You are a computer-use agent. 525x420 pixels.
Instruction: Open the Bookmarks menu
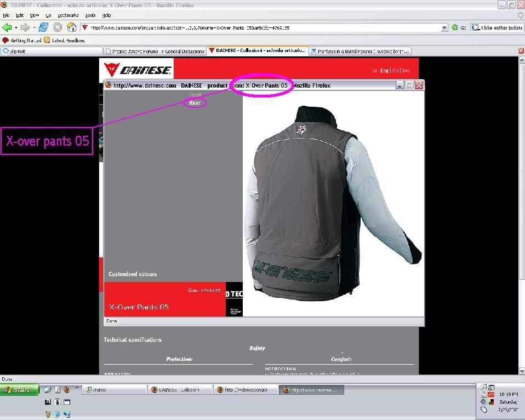tap(68, 15)
